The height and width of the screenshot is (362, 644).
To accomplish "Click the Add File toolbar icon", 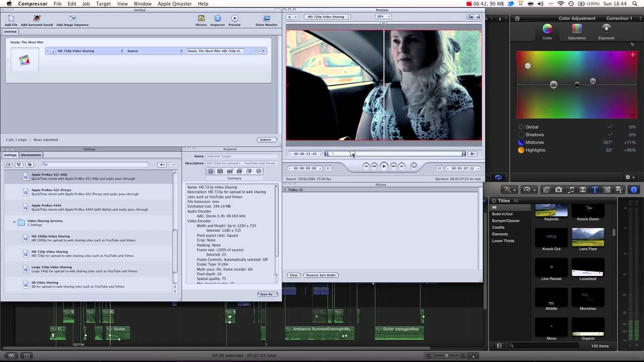I will pos(11,19).
